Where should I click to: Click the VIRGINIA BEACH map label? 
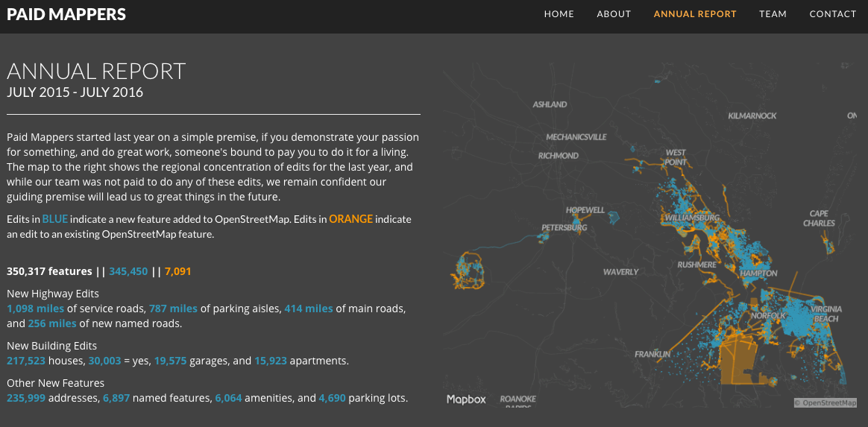pyautogui.click(x=826, y=314)
